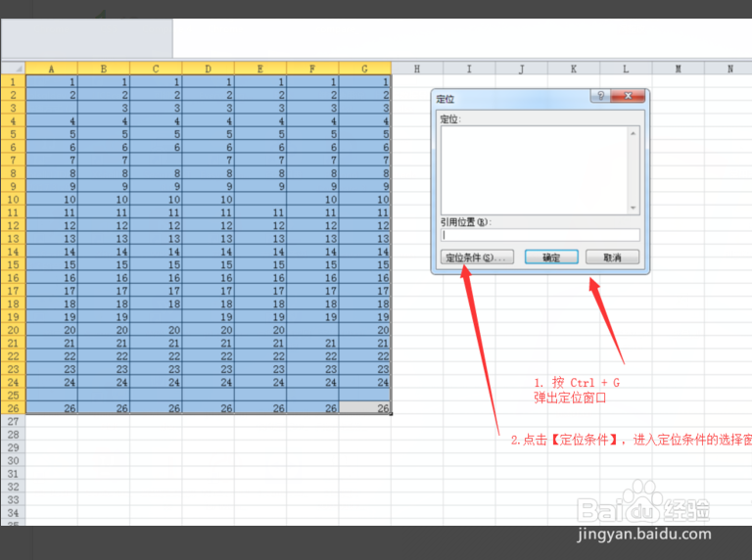Image resolution: width=752 pixels, height=560 pixels.
Task: Select column I header
Action: coord(470,69)
